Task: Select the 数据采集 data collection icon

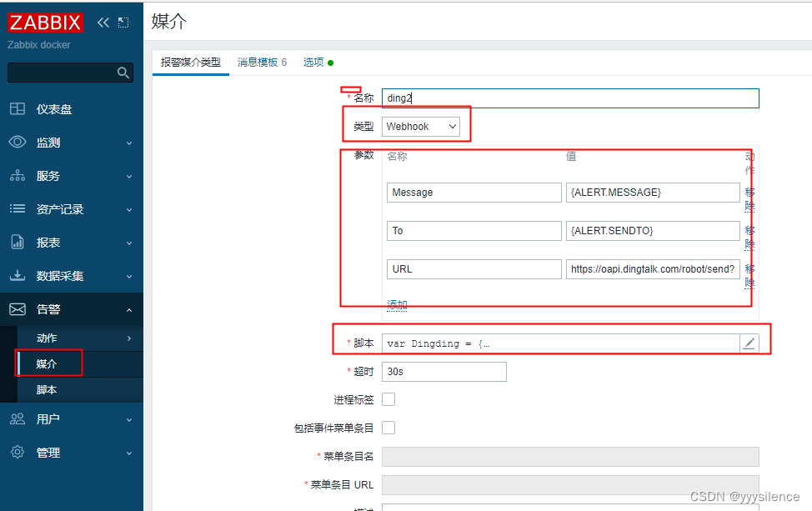Action: click(18, 275)
